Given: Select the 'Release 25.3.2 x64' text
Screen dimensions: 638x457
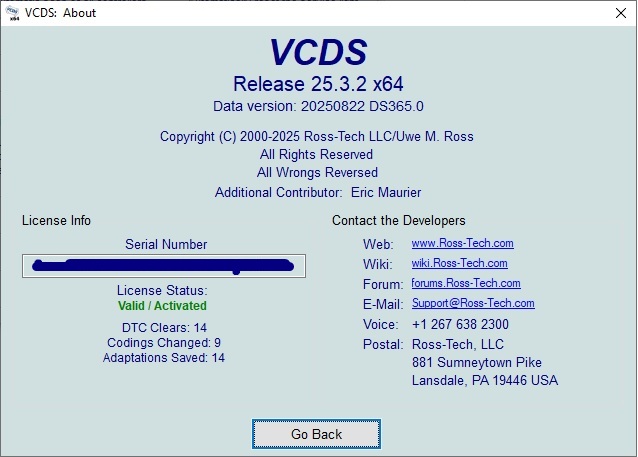Looking at the screenshot, I should click(318, 84).
